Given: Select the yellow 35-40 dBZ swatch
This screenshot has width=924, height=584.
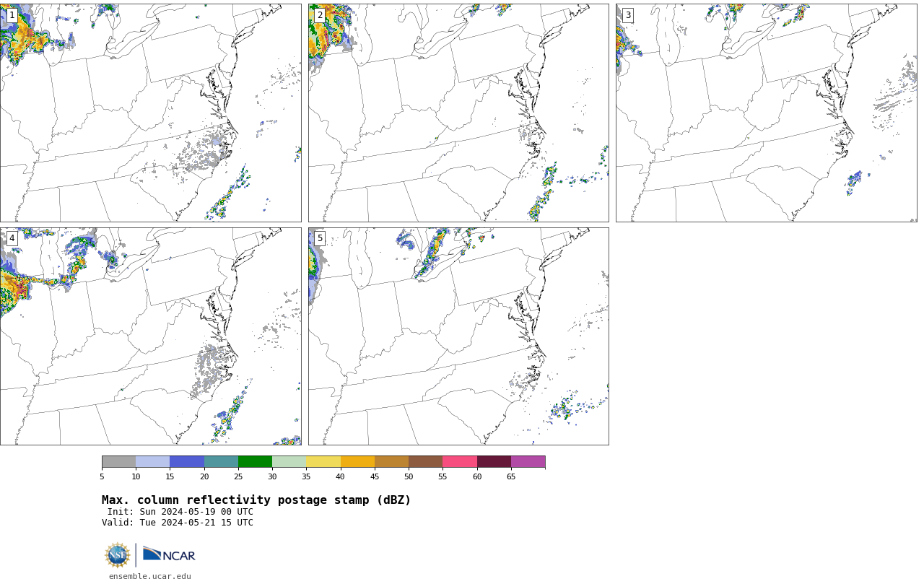Looking at the screenshot, I should coord(323,462).
